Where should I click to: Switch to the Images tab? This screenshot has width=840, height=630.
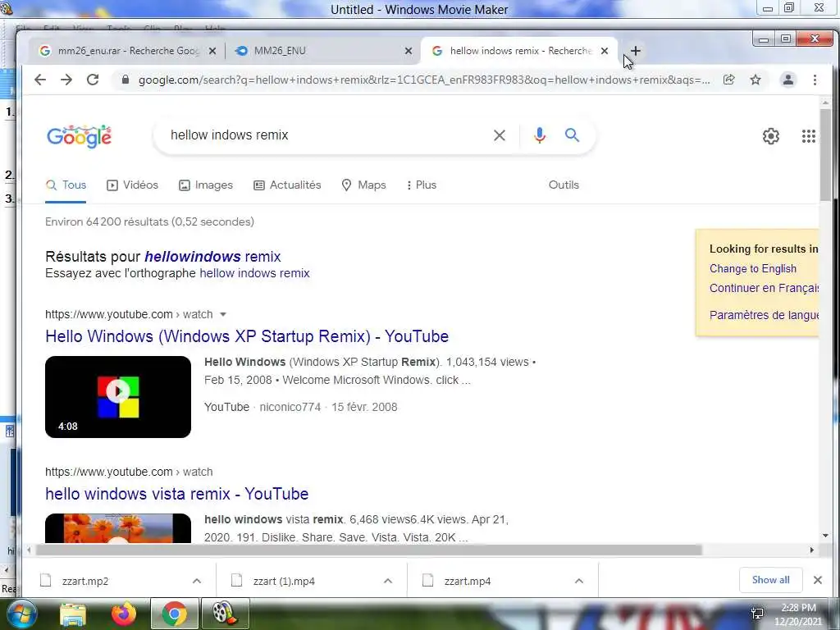[206, 185]
